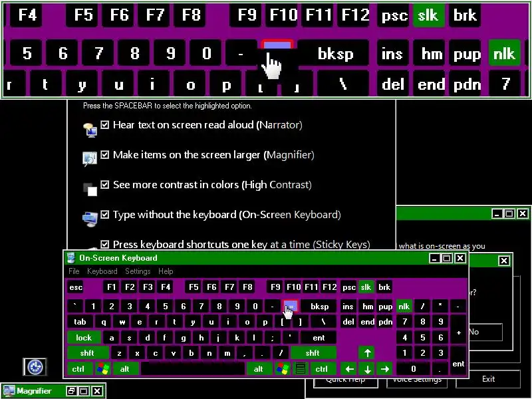Click the High Contrast icon beside See more contrast
This screenshot has width=532, height=399.
[x=90, y=190]
